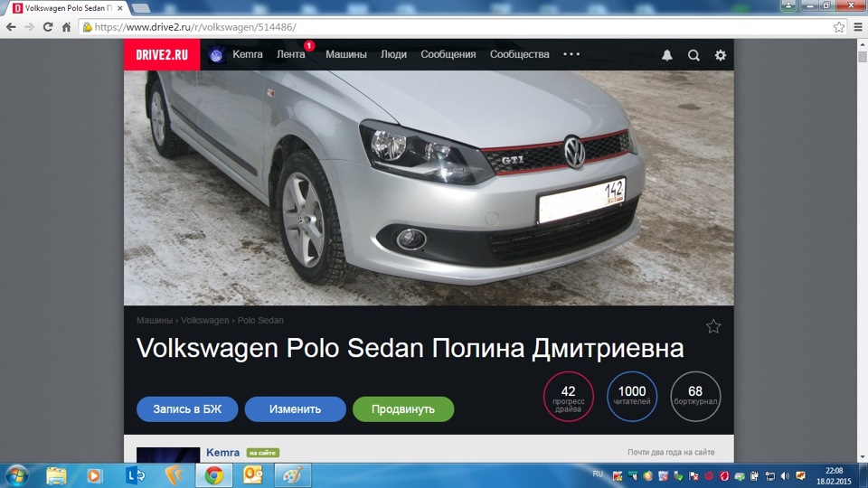Image resolution: width=868 pixels, height=488 pixels.
Task: Open the Kemra profile link below the buttons
Action: pos(222,453)
